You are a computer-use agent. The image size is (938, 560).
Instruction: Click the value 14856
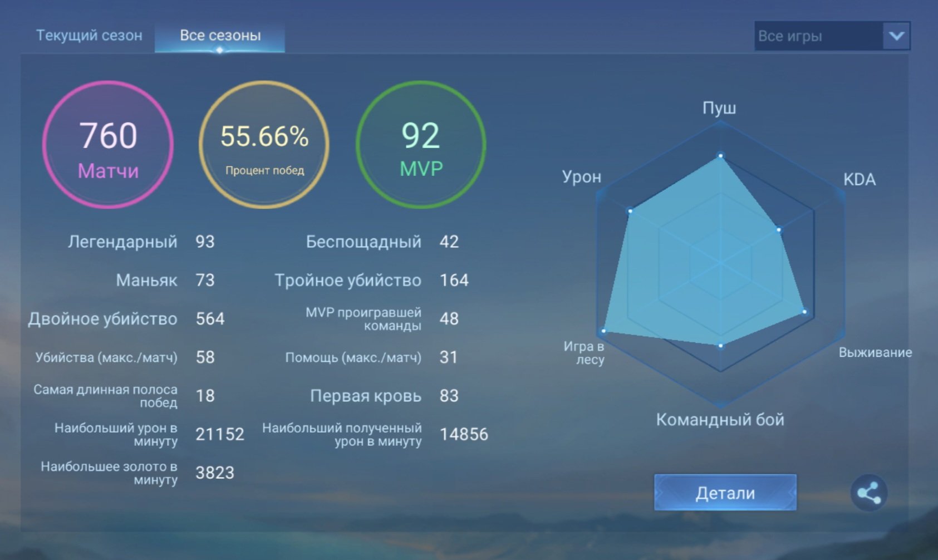[464, 434]
